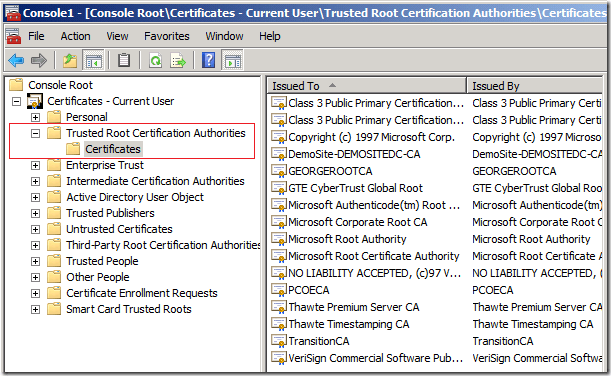Select Certificates folder under Trusted Root
This screenshot has width=611, height=376.
pos(113,149)
